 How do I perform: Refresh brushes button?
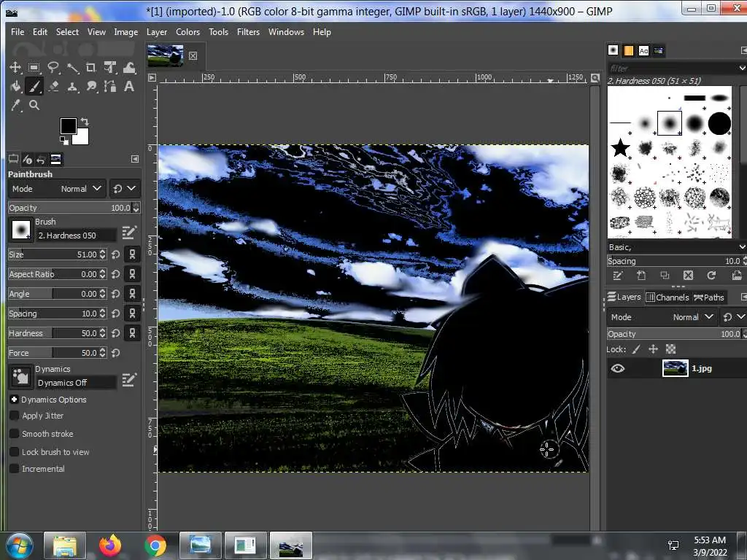711,275
